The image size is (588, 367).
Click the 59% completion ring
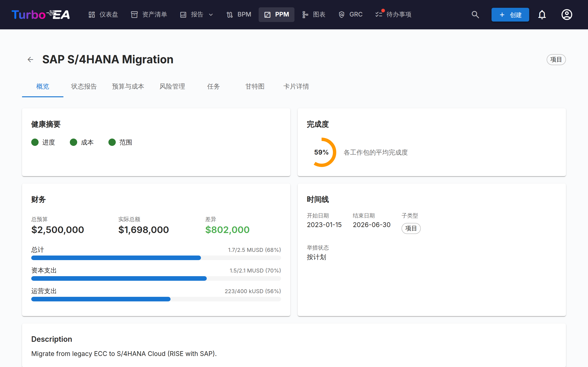pyautogui.click(x=322, y=152)
